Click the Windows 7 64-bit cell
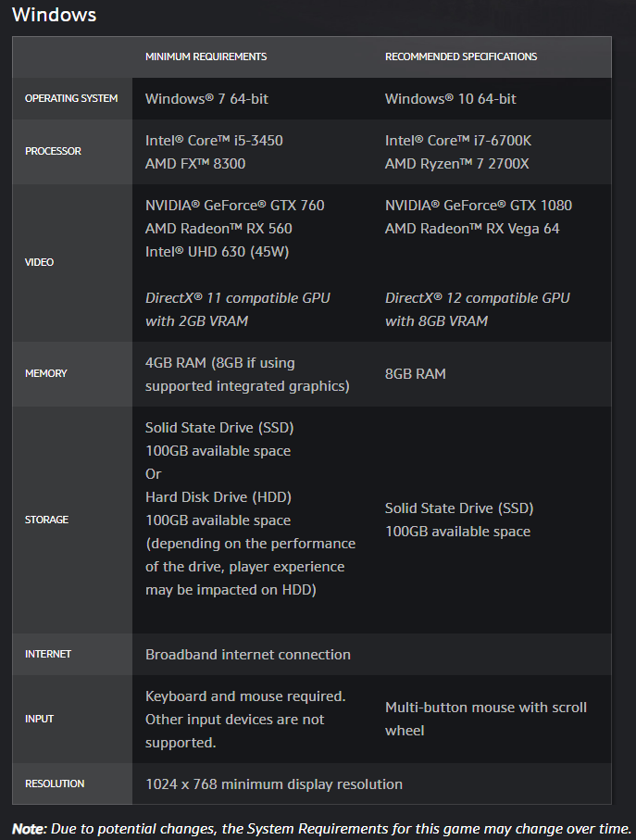636x840 pixels. click(206, 98)
